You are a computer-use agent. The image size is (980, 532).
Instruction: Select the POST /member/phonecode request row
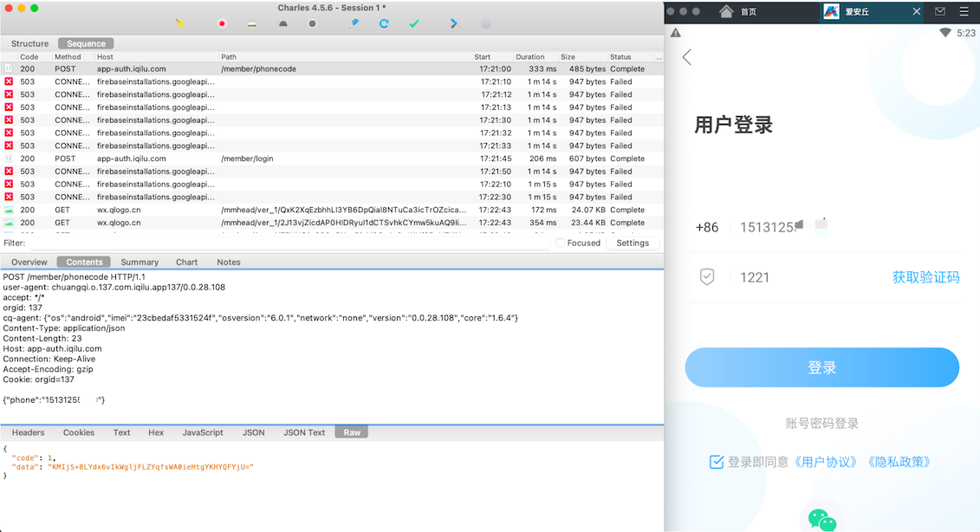[x=332, y=69]
